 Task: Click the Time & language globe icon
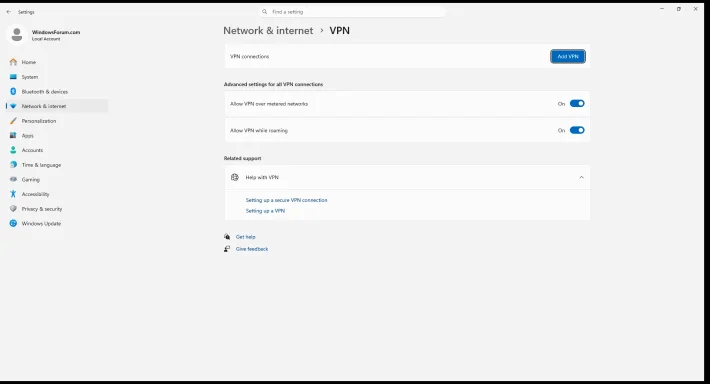click(x=13, y=165)
